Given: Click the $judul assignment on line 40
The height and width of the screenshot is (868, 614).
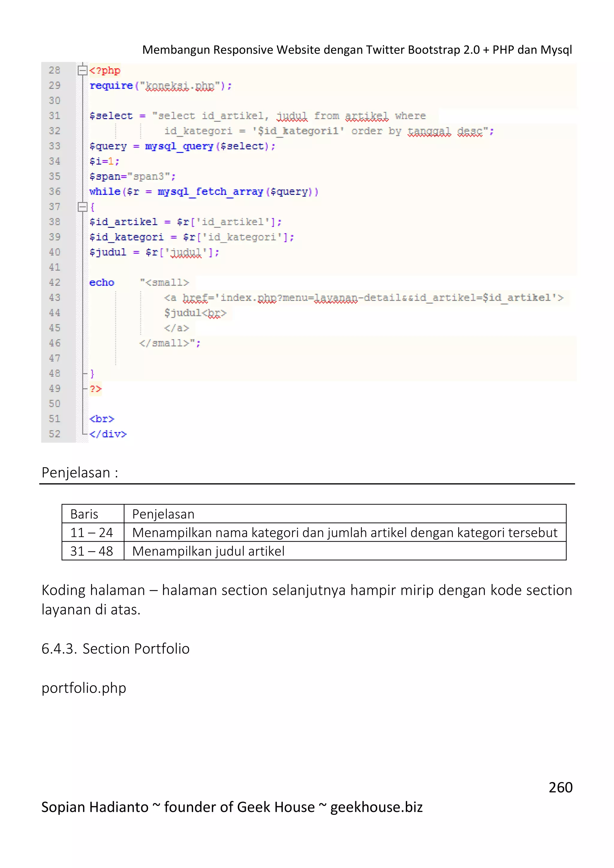Looking at the screenshot, I should (x=154, y=253).
